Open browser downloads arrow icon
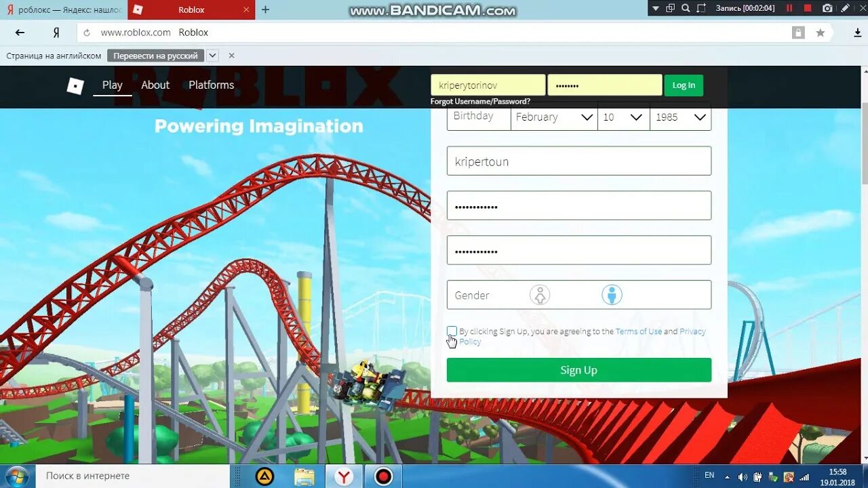This screenshot has width=868, height=488. click(858, 33)
